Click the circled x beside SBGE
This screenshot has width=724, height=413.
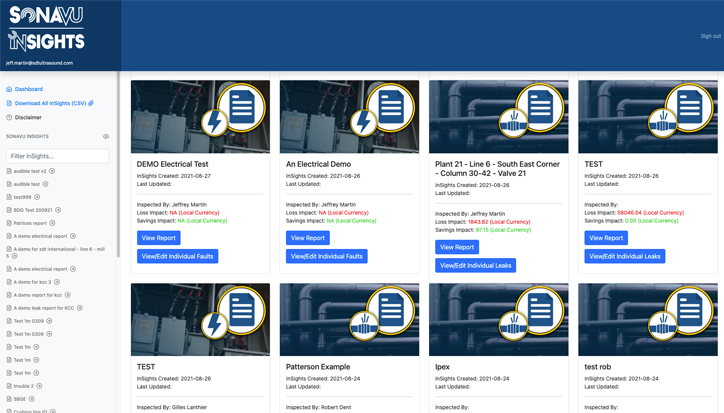coord(32,399)
